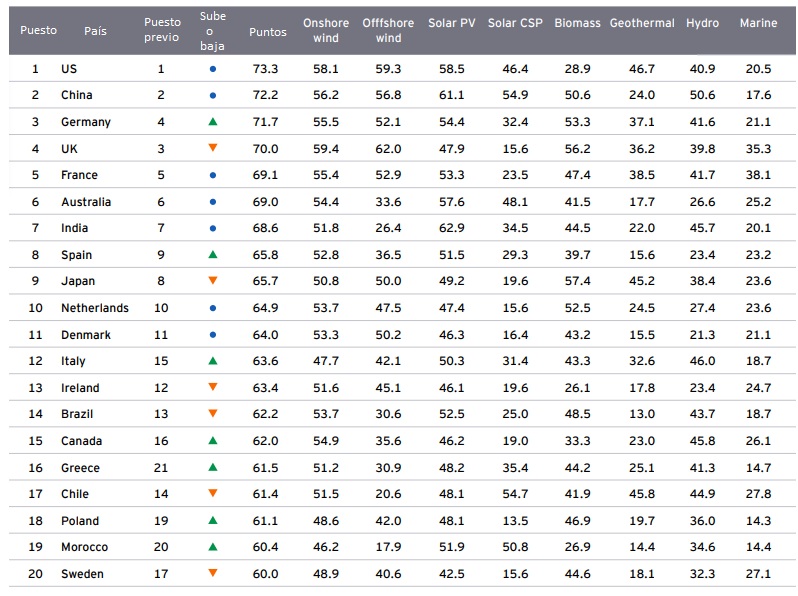Click Spain's green up-arrow icon
The width and height of the screenshot is (798, 596).
212,254
